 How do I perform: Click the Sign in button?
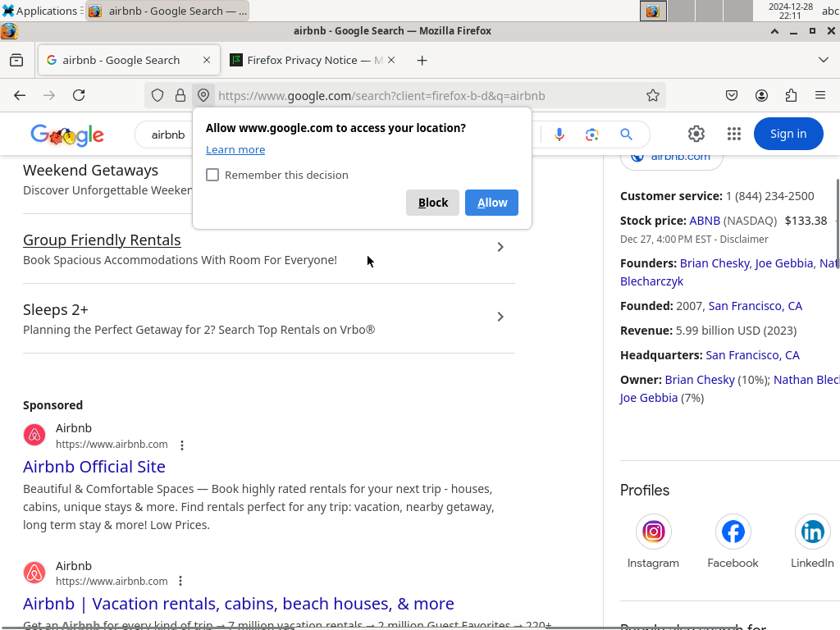click(x=788, y=134)
